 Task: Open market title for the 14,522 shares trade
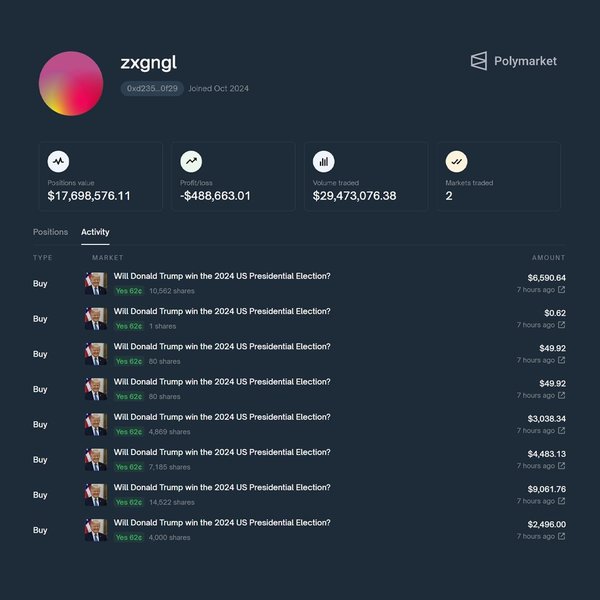tap(222, 487)
